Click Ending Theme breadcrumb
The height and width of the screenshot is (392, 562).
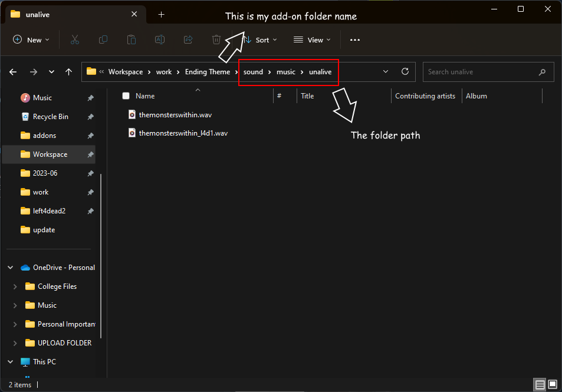[208, 72]
